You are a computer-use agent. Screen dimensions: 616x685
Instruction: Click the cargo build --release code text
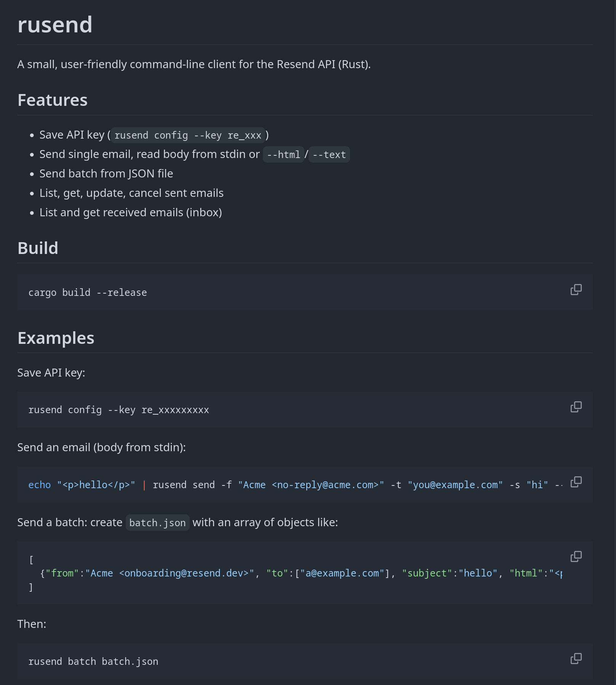[x=88, y=293]
